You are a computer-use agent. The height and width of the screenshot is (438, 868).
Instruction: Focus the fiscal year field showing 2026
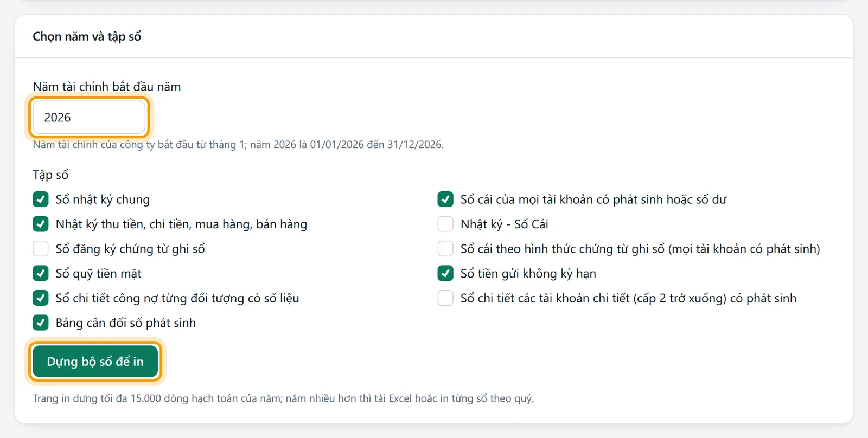click(x=90, y=117)
